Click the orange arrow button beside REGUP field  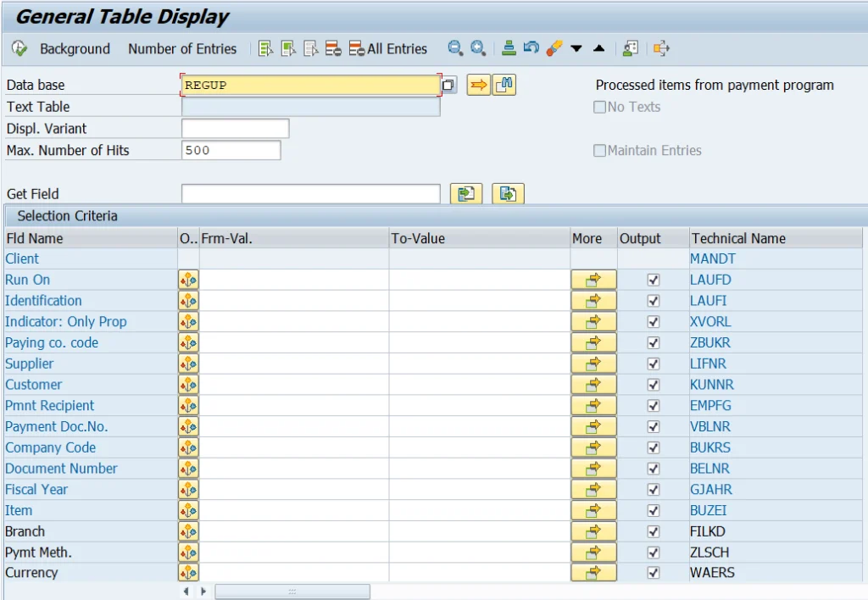(479, 85)
